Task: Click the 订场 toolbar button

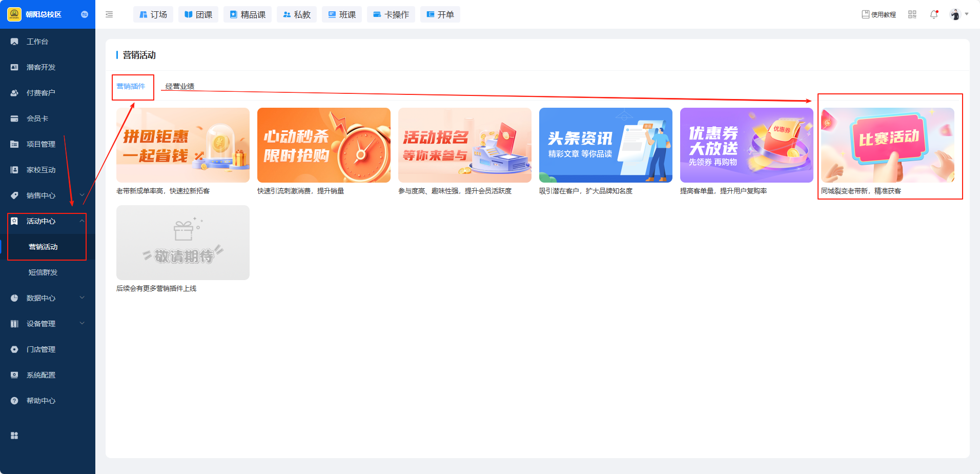Action: coord(153,15)
